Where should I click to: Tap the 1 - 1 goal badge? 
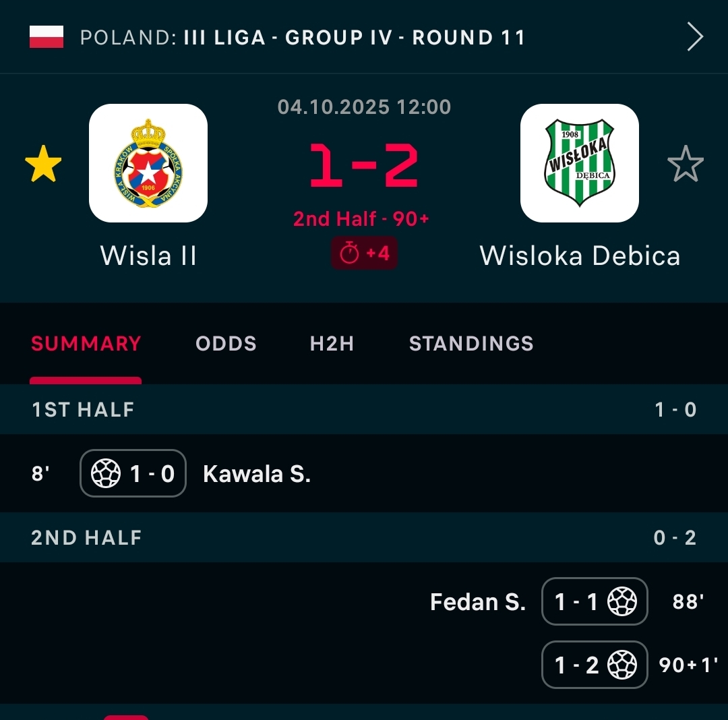coord(595,601)
